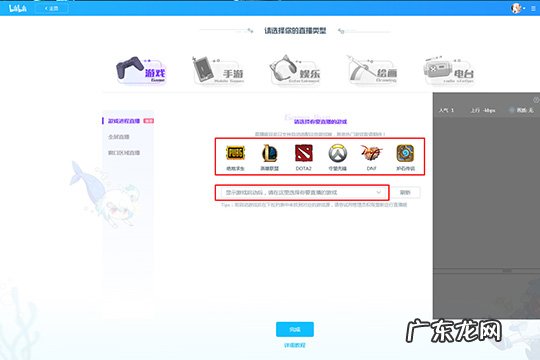The image size is (540, 360).
Task: Click the bilibili logo in header
Action: click(18, 8)
